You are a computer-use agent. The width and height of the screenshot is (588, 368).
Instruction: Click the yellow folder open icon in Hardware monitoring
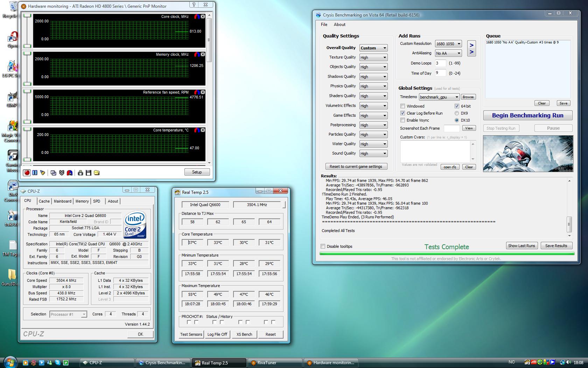pyautogui.click(x=97, y=172)
